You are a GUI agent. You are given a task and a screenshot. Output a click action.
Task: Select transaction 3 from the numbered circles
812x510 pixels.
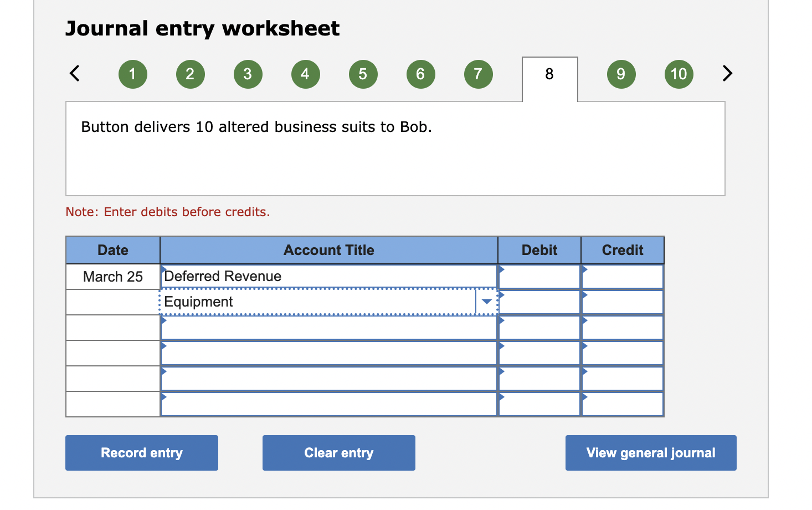click(248, 74)
